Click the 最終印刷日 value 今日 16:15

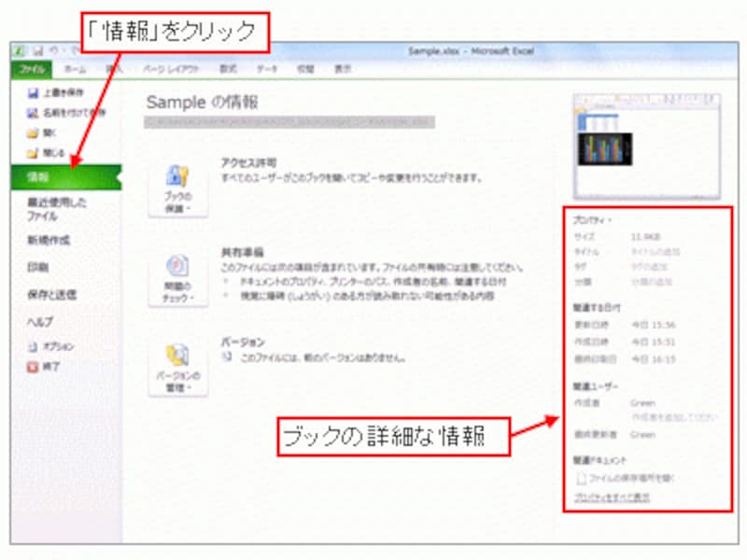(653, 359)
